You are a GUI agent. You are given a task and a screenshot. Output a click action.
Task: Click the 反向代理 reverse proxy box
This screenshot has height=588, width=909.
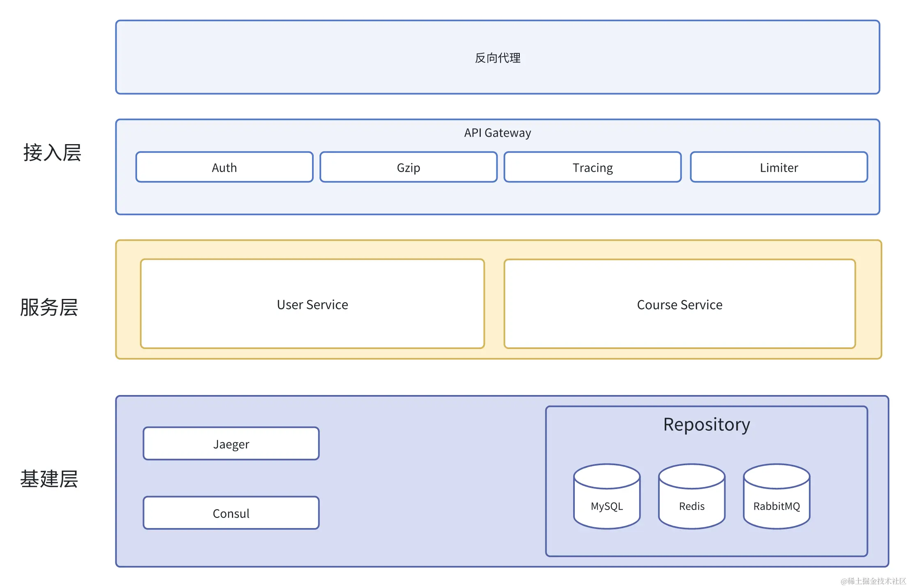(497, 57)
